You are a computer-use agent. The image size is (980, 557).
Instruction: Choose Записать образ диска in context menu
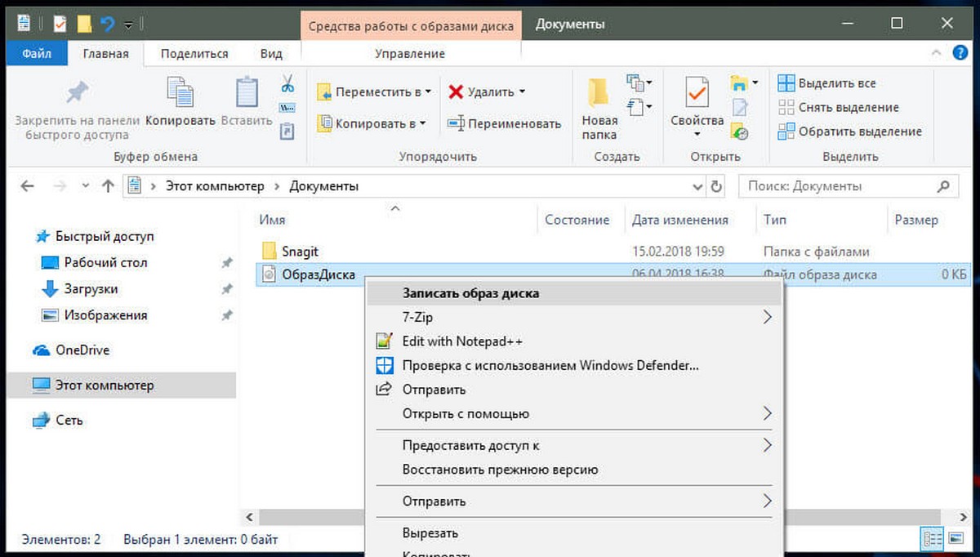[574, 293]
